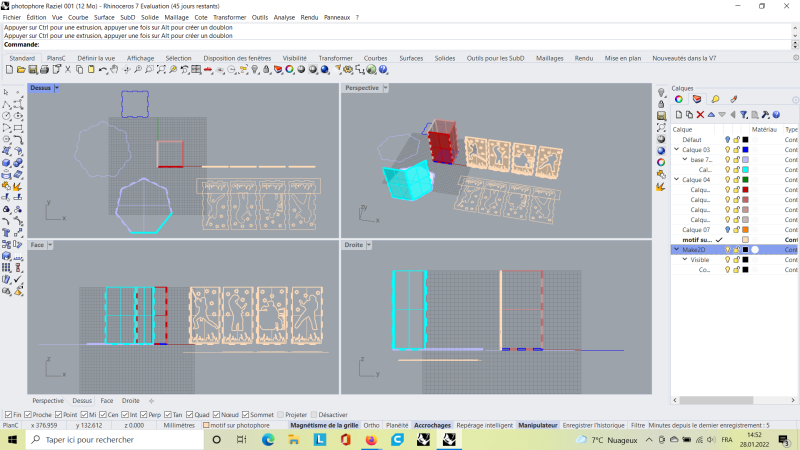
Task: Collapse the Make2D layer group
Action: (676, 249)
